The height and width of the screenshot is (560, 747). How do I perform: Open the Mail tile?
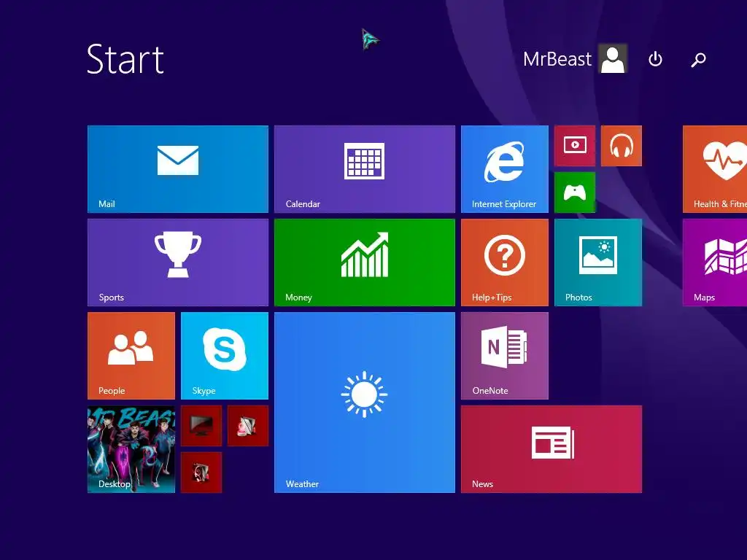click(178, 169)
